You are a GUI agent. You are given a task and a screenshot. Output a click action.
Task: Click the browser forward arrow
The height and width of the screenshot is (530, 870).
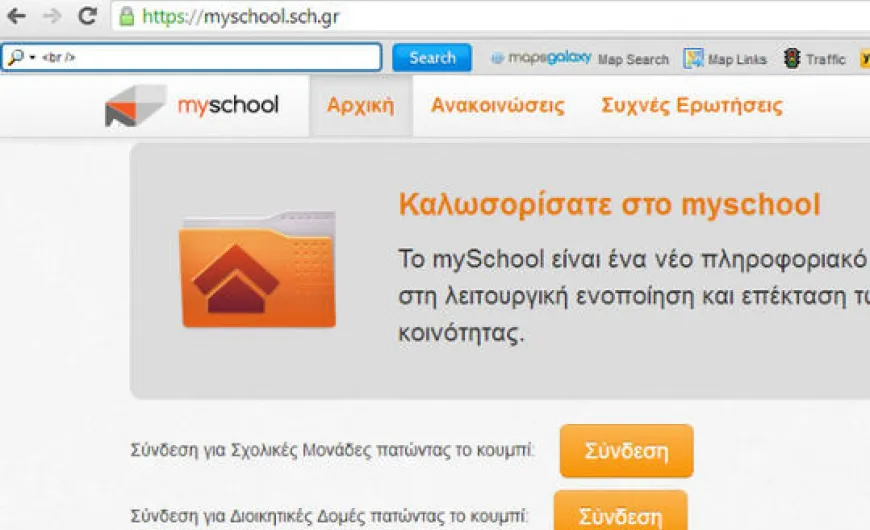52,16
